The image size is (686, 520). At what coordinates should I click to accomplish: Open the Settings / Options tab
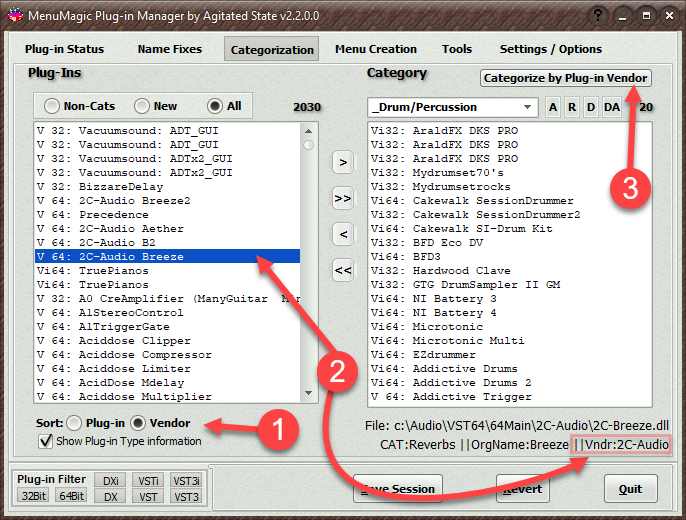551,49
